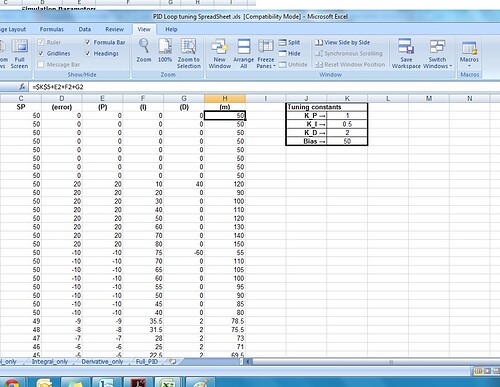Click the View Side by Side button
The width and height of the screenshot is (500, 387).
(x=343, y=42)
